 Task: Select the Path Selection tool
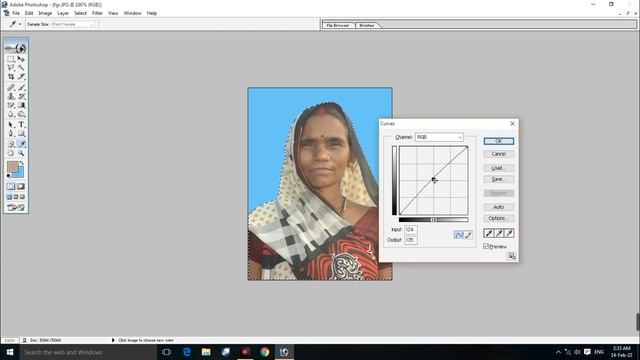(x=11, y=124)
